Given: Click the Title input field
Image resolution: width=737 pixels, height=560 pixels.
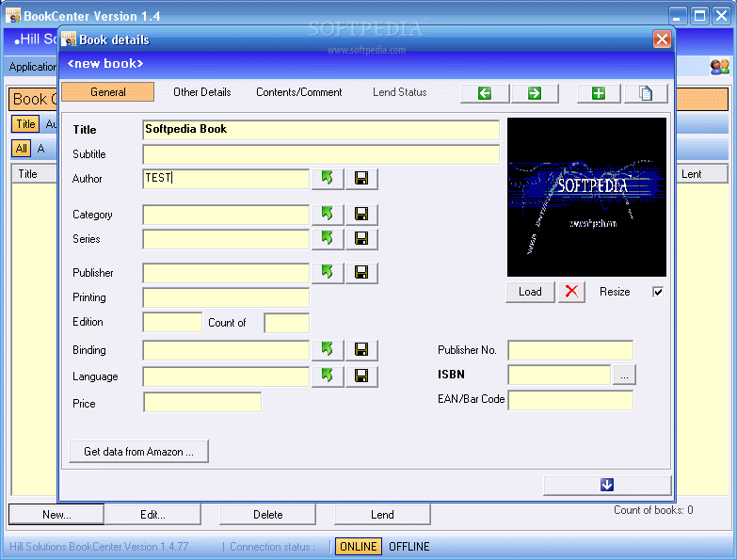Looking at the screenshot, I should [x=321, y=130].
